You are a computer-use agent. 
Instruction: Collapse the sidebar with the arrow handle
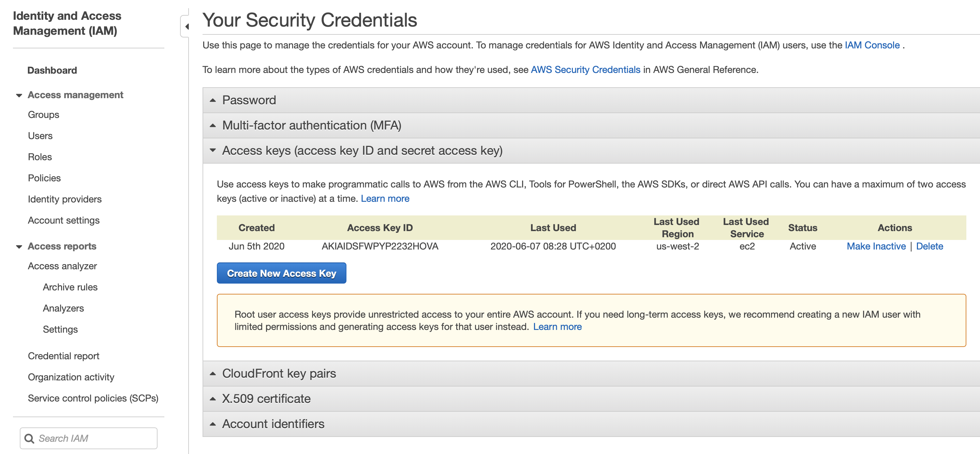point(185,26)
